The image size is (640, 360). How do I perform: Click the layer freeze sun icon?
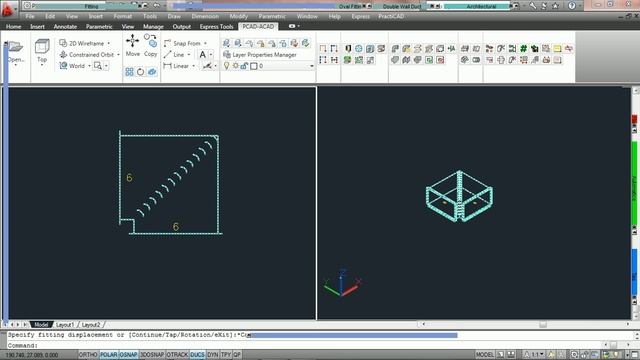tap(236, 66)
